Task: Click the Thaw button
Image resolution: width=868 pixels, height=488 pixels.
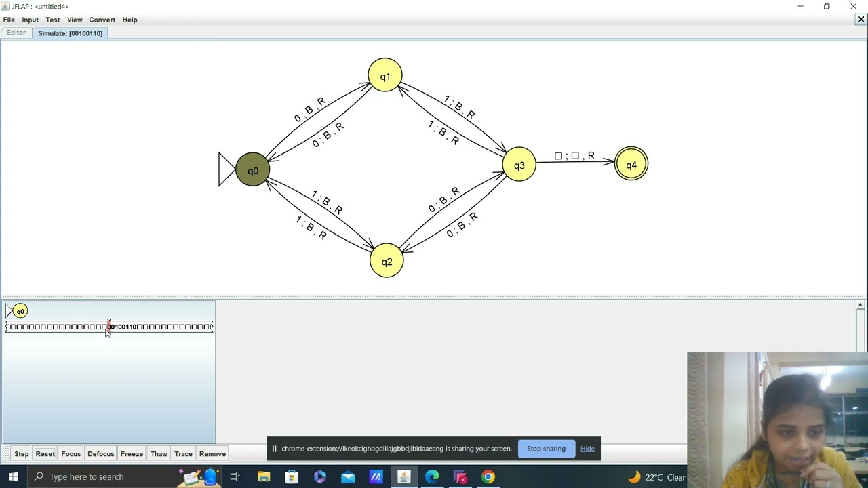Action: (159, 454)
